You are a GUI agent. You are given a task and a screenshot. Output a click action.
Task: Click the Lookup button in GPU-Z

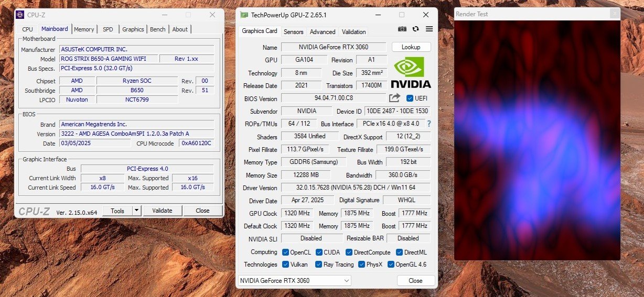(411, 47)
